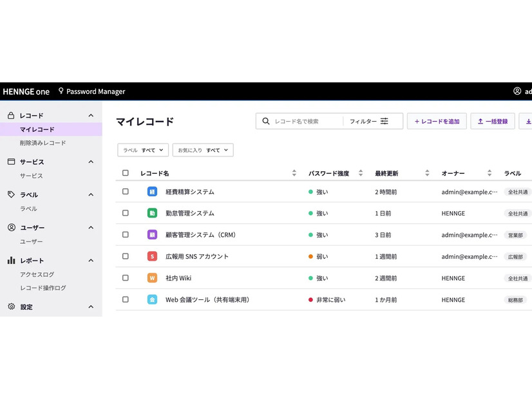Click the purple 顧客管理システム record icon
Image resolution: width=532 pixels, height=399 pixels.
click(x=152, y=235)
